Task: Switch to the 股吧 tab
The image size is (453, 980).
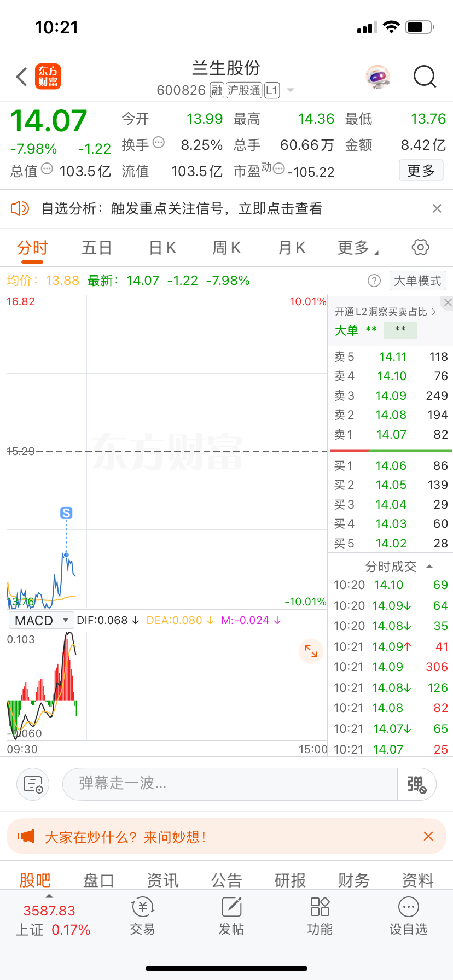Action: (35, 880)
